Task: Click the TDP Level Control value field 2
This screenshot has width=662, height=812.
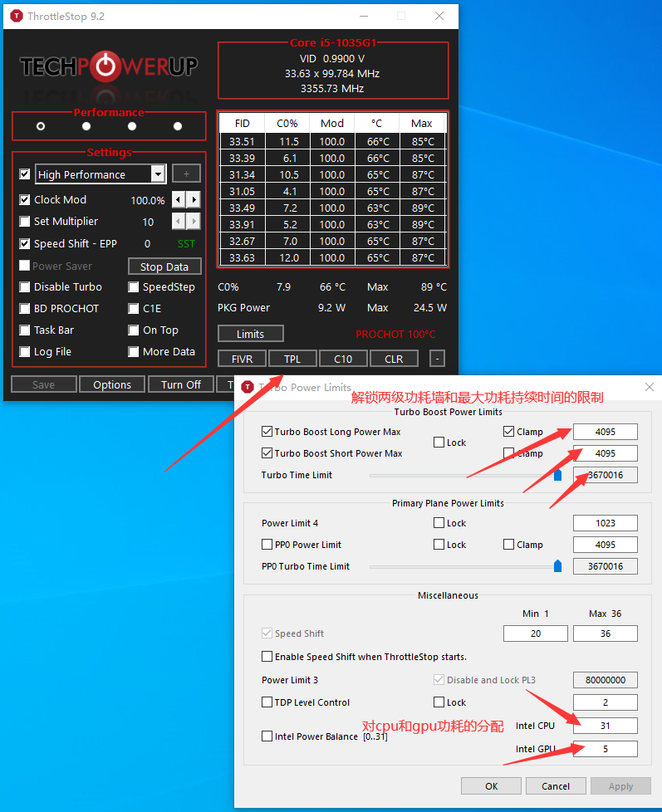Action: coord(605,702)
